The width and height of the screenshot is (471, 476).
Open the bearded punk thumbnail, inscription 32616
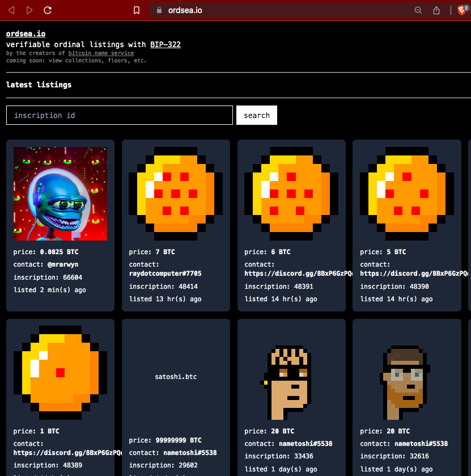pos(405,382)
